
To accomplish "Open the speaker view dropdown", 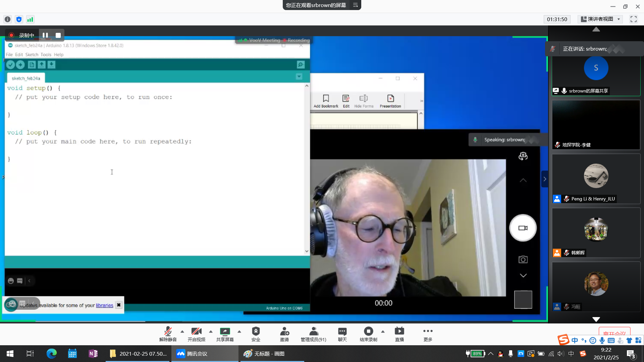I will coord(600,19).
